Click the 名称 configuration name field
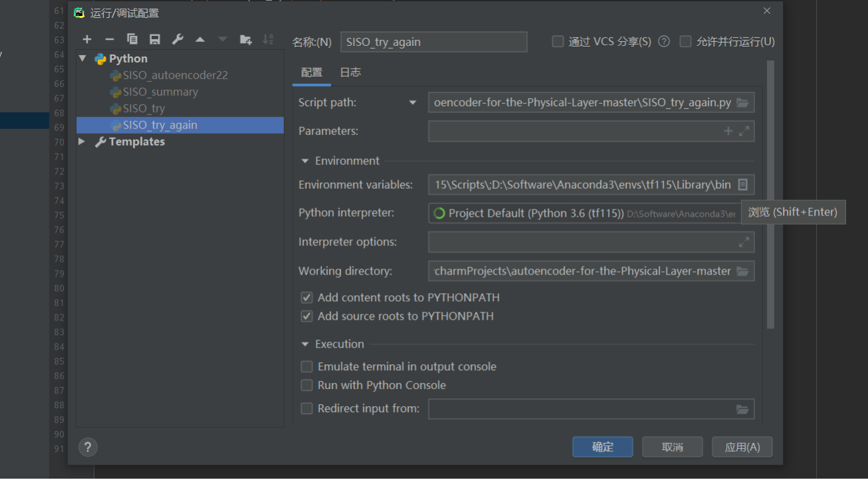 434,41
